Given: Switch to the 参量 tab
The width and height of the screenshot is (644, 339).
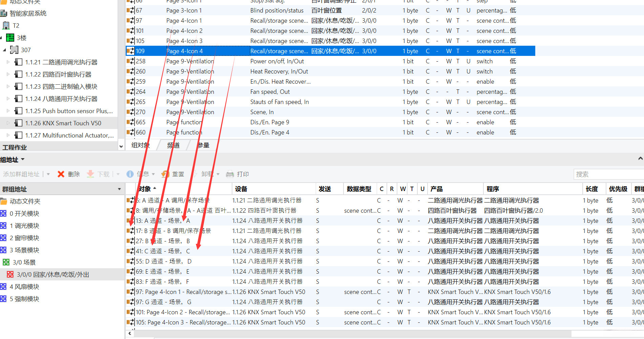Looking at the screenshot, I should 204,145.
